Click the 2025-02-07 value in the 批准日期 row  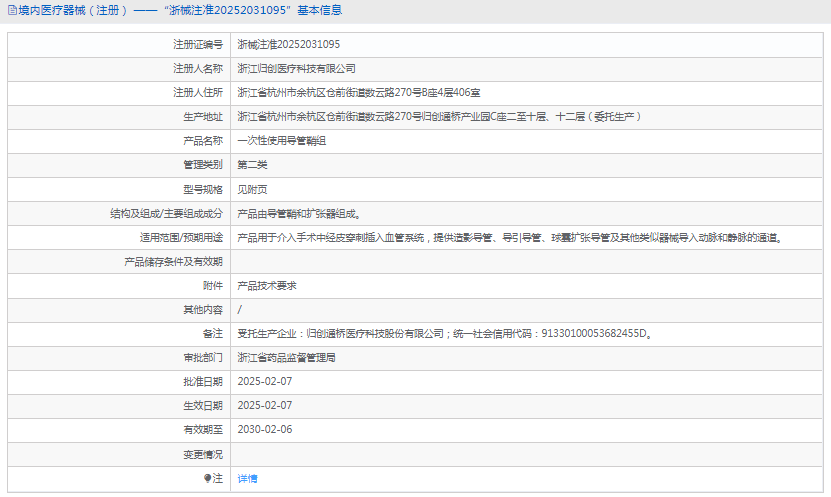[264, 381]
